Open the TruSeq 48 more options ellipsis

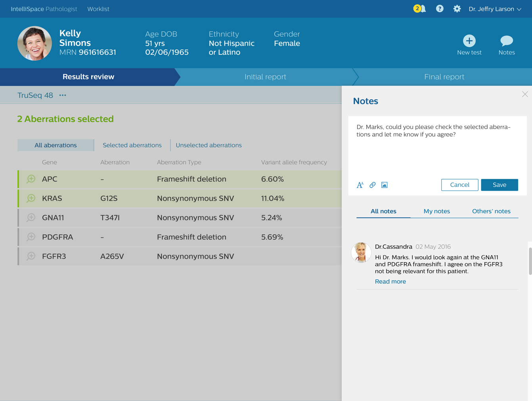pos(63,95)
